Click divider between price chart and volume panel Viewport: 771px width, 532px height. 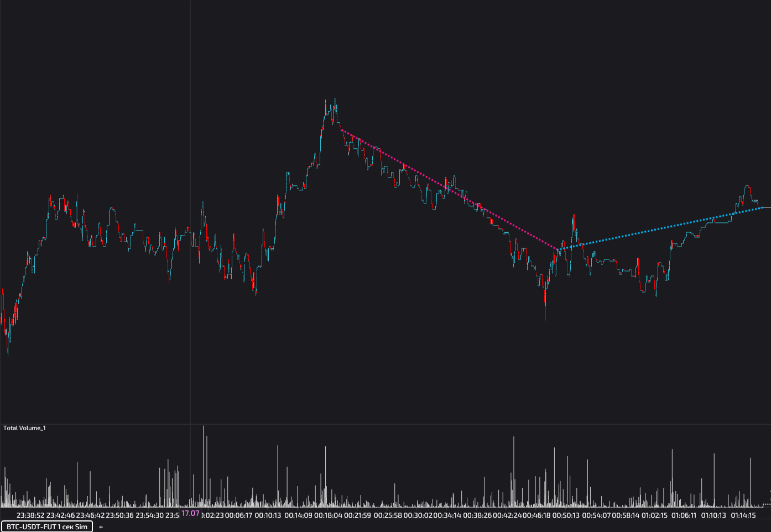point(385,424)
